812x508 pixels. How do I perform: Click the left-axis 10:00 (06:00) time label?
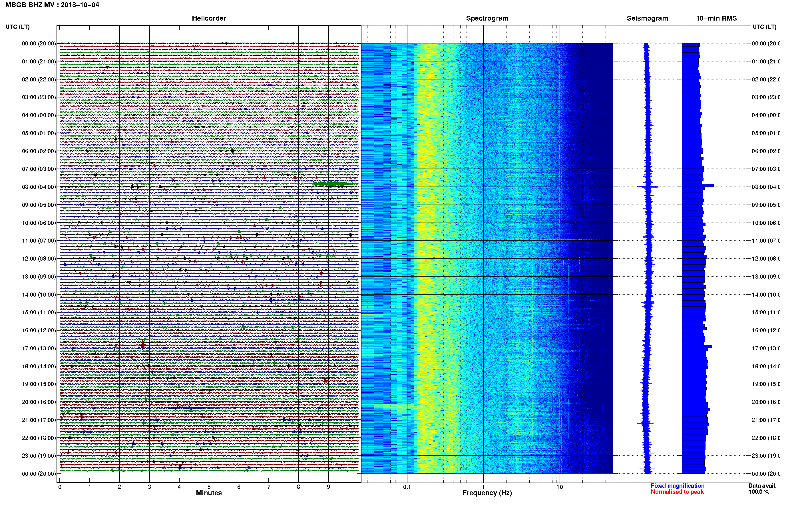coord(39,223)
